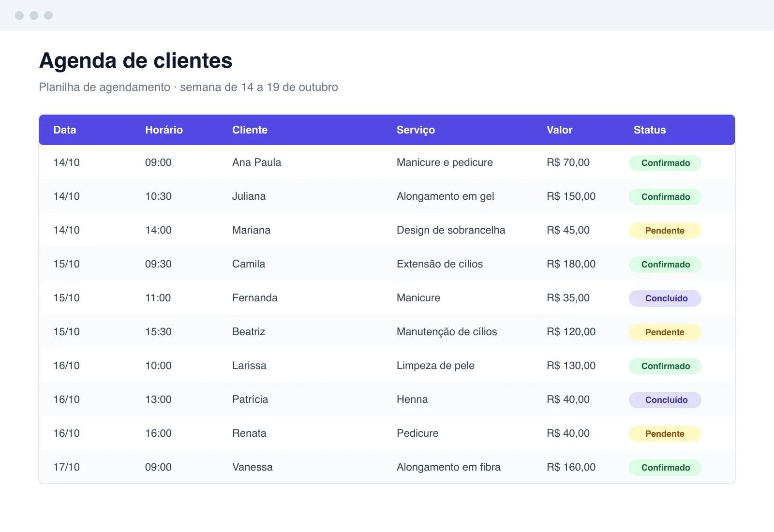Click Ana Paula's Confirmado status badge

tap(665, 163)
